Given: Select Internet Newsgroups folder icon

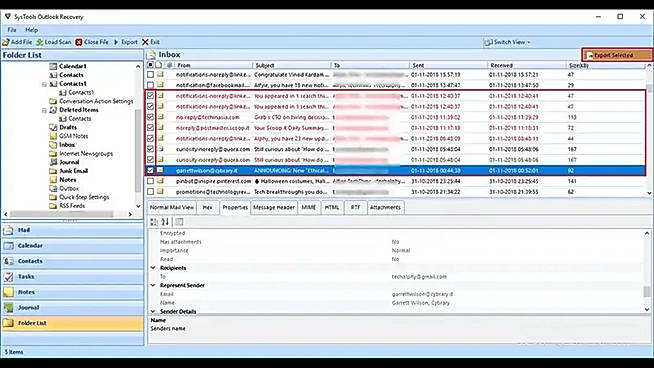Looking at the screenshot, I should point(53,154).
